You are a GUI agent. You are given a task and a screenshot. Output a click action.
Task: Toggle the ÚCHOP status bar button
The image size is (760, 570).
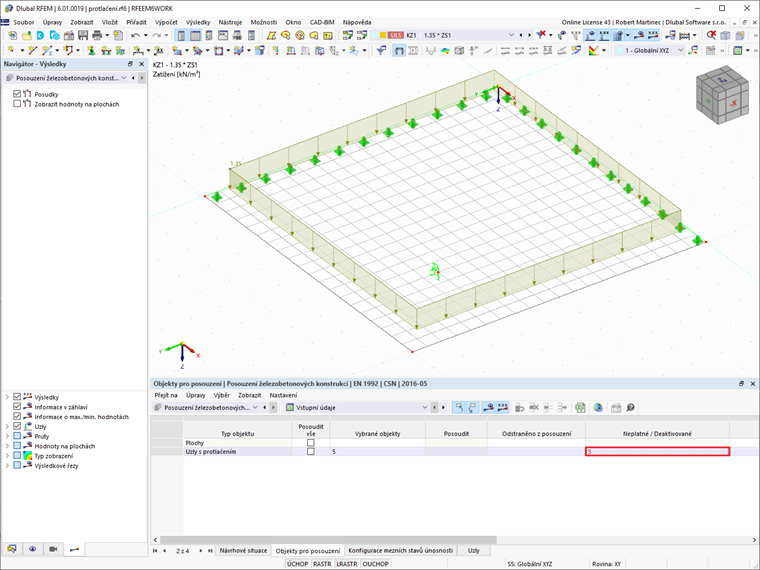(297, 564)
